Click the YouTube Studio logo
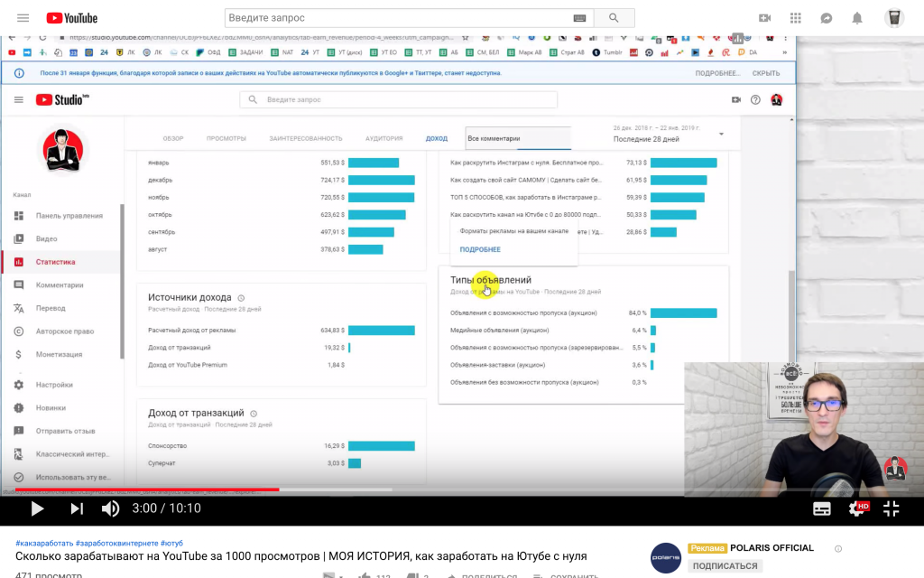 pyautogui.click(x=62, y=99)
